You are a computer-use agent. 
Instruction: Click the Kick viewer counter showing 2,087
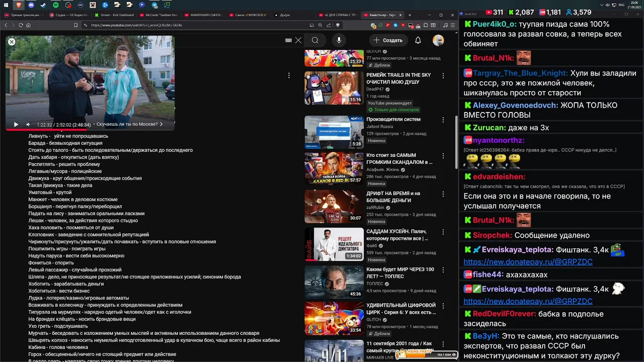[521, 12]
